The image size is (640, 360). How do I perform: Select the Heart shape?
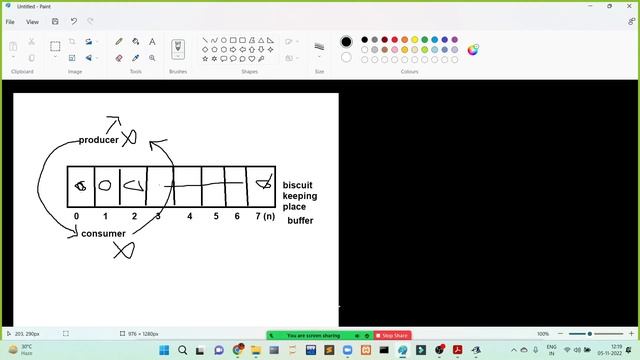click(251, 59)
